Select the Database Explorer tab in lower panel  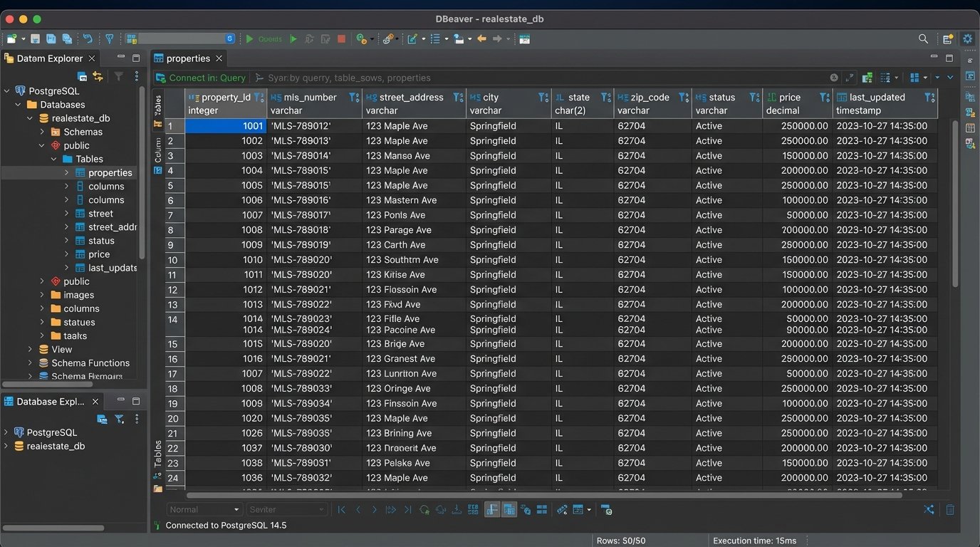tap(50, 402)
